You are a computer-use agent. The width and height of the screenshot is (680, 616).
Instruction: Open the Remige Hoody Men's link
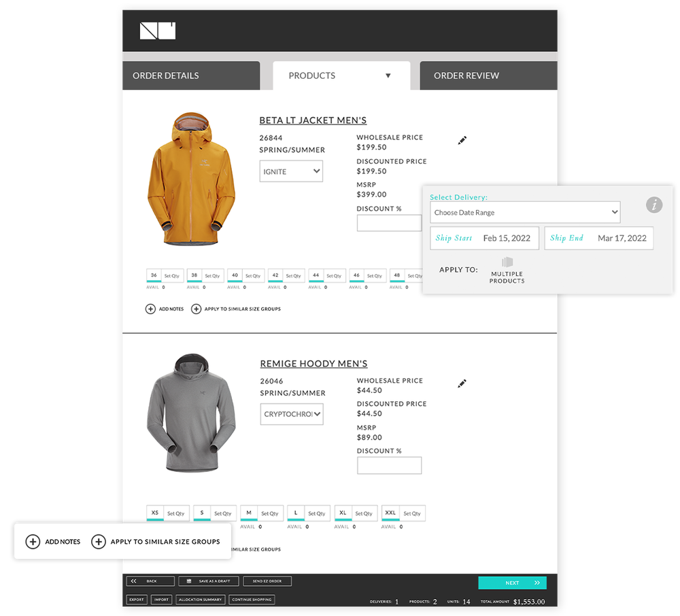click(313, 363)
